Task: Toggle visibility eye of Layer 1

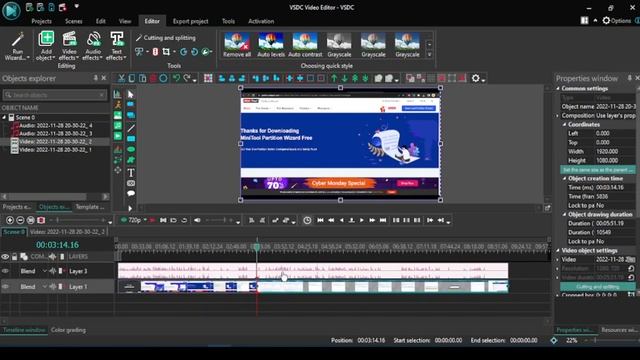Action: [x=5, y=287]
